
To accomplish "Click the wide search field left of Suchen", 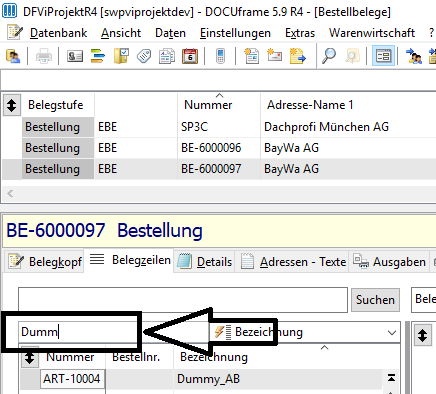I will [x=183, y=300].
